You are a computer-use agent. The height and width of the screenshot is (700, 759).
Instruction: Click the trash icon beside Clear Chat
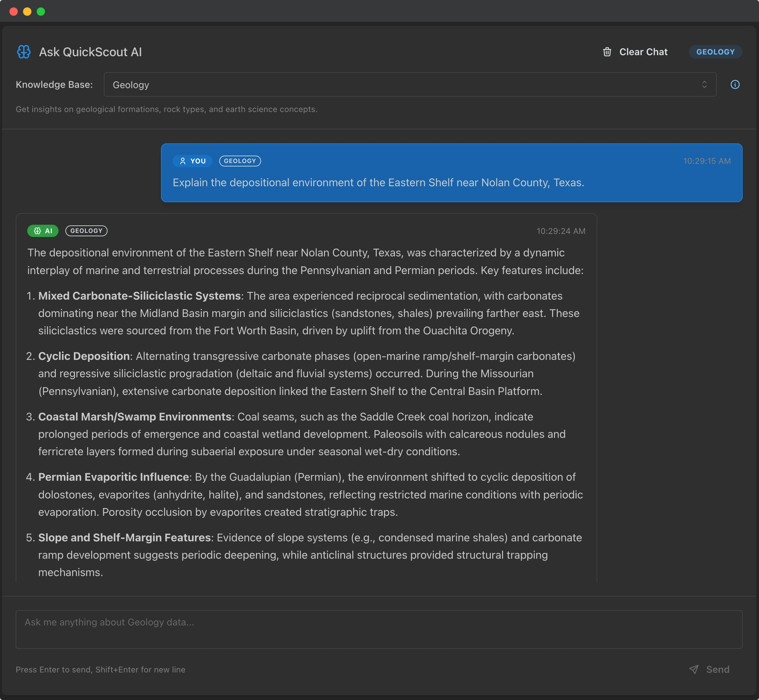click(x=607, y=51)
